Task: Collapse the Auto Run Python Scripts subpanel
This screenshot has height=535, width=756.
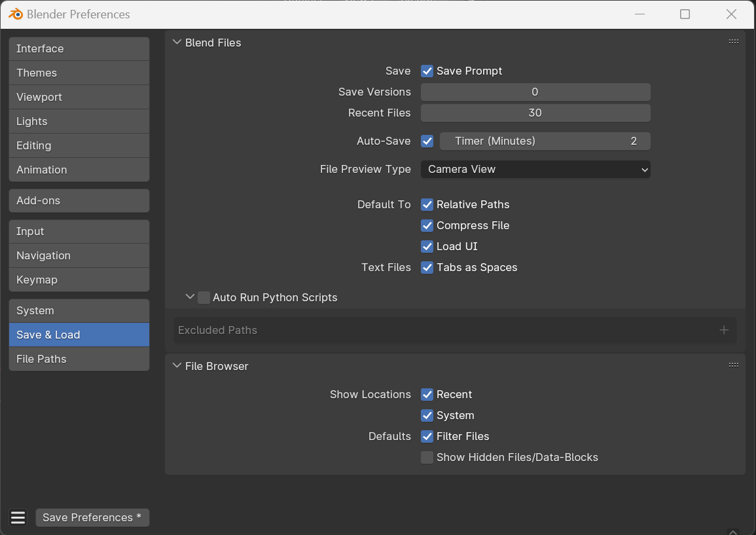Action: pyautogui.click(x=190, y=297)
